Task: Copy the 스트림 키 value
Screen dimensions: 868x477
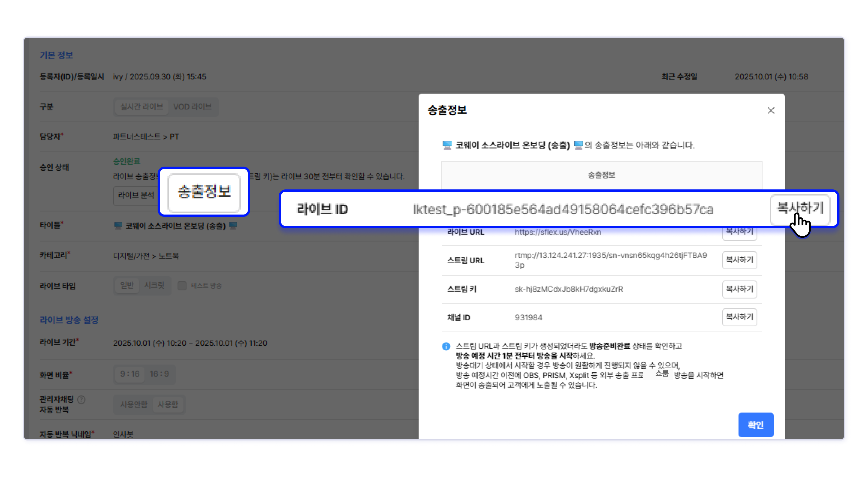Action: point(739,289)
